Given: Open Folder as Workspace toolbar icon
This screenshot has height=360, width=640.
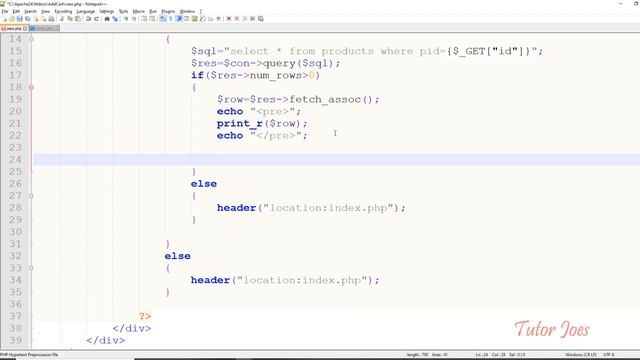Looking at the screenshot, I should (x=210, y=19).
